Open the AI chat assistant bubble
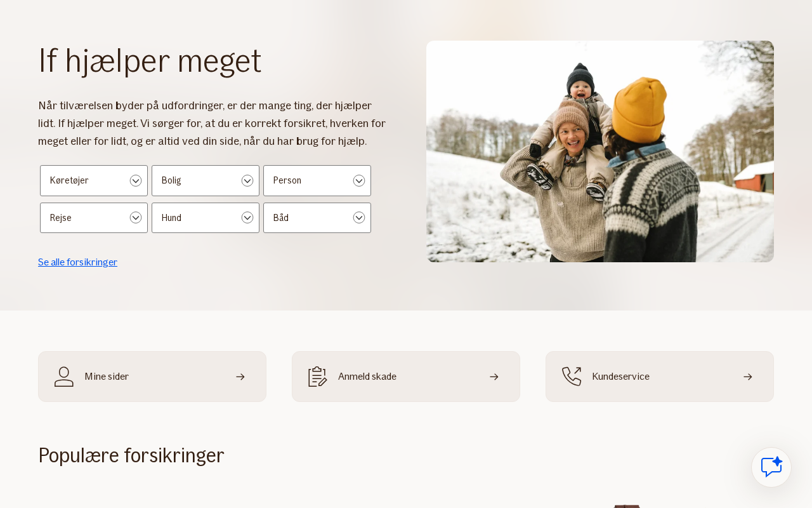 click(x=771, y=467)
